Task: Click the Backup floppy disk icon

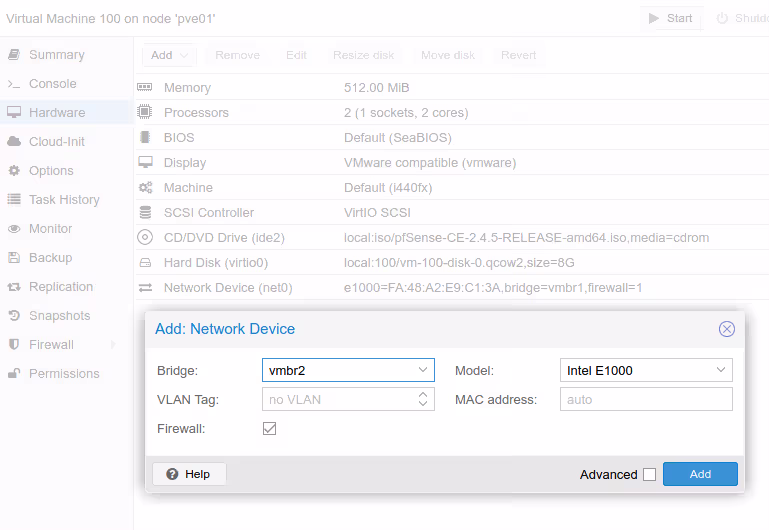Action: pos(14,258)
